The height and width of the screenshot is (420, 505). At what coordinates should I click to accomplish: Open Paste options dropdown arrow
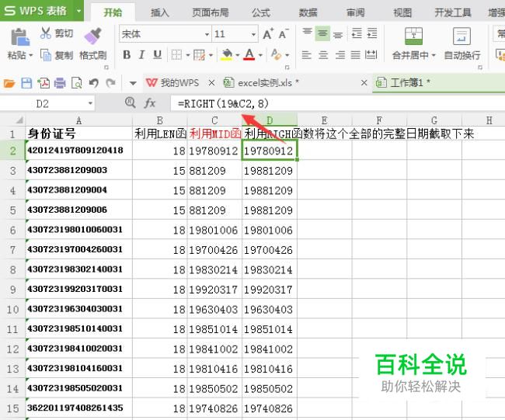click(x=31, y=55)
